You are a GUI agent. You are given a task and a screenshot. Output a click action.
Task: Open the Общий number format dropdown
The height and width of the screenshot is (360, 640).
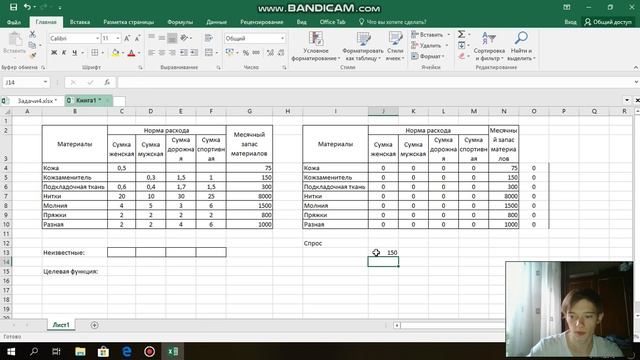282,38
